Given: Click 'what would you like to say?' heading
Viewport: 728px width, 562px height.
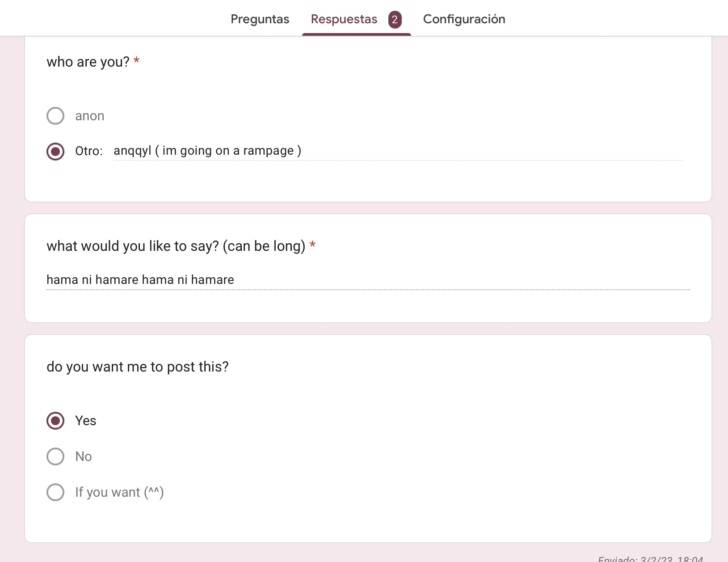Looking at the screenshot, I should point(176,246).
